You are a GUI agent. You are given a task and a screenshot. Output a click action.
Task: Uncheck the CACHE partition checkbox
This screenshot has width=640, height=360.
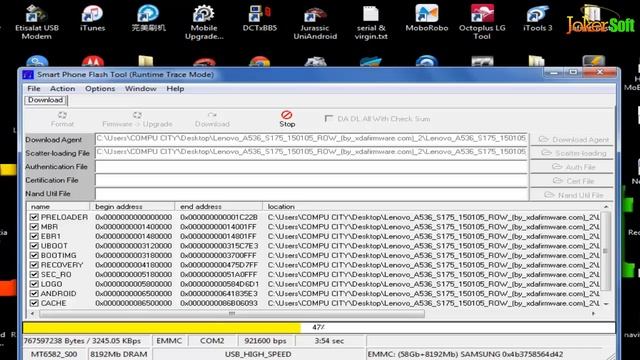[34, 303]
